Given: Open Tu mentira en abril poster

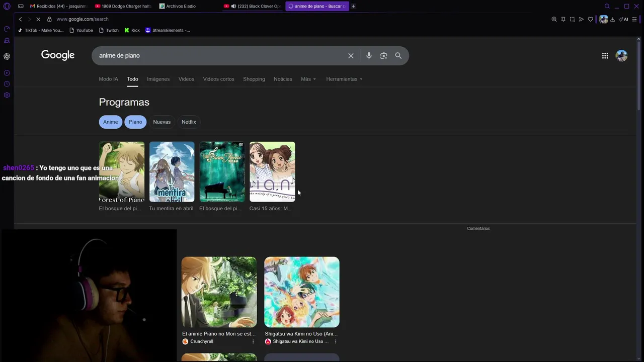Looking at the screenshot, I should pyautogui.click(x=172, y=172).
